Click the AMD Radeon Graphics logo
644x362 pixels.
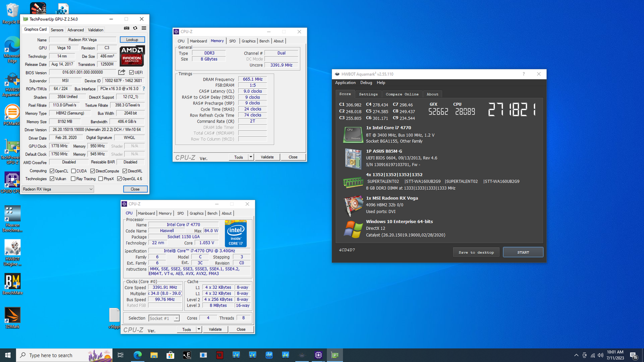point(132,56)
